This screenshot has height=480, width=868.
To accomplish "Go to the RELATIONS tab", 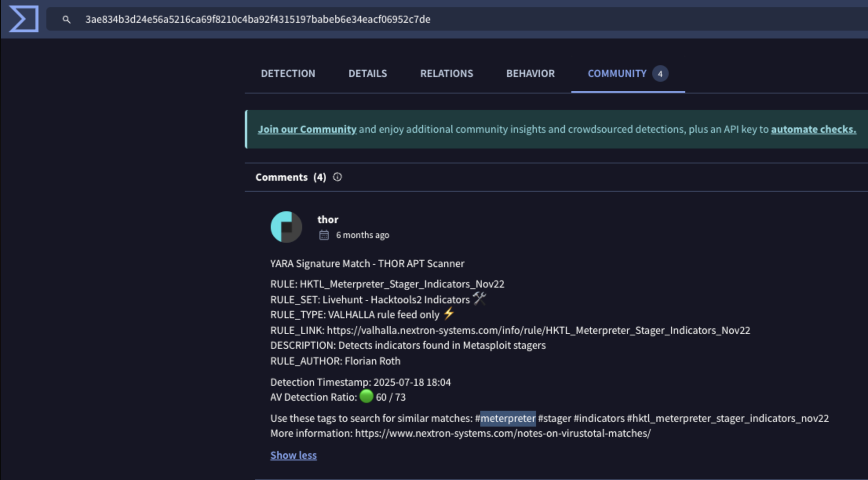I will pyautogui.click(x=447, y=73).
